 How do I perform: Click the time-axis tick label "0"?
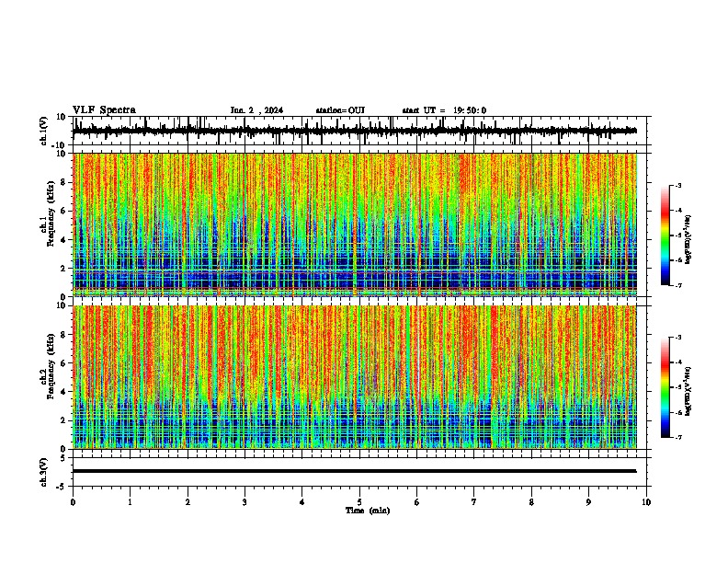point(73,502)
